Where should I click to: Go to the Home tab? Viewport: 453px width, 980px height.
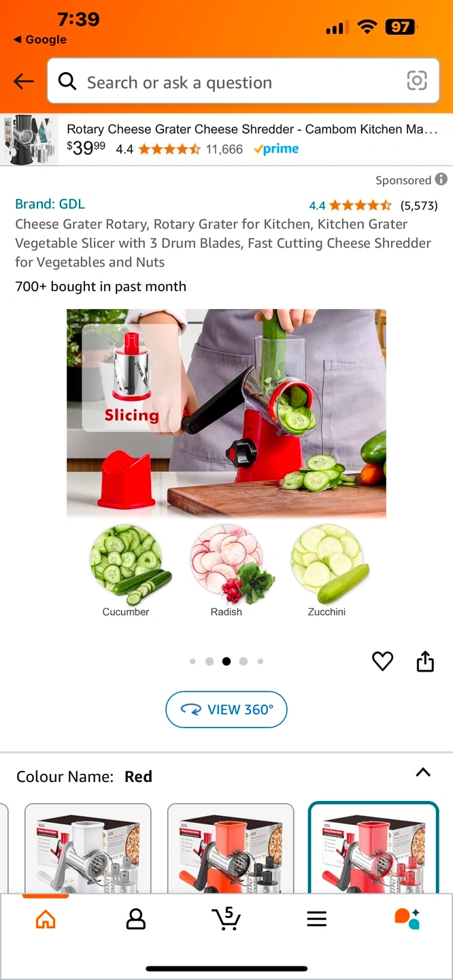pos(46,919)
